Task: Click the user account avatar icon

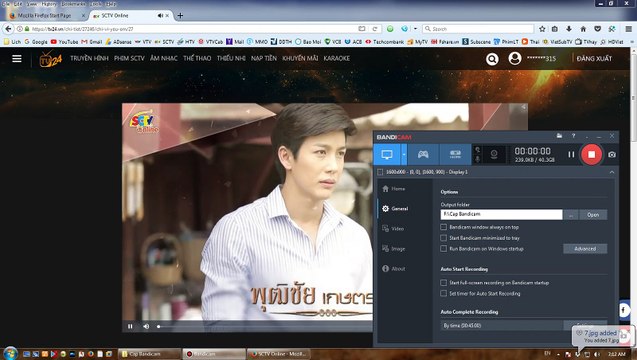Action: coord(515,59)
